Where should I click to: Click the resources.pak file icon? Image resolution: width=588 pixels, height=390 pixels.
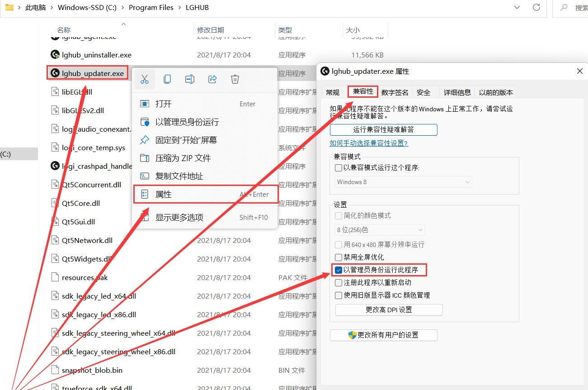point(55,277)
